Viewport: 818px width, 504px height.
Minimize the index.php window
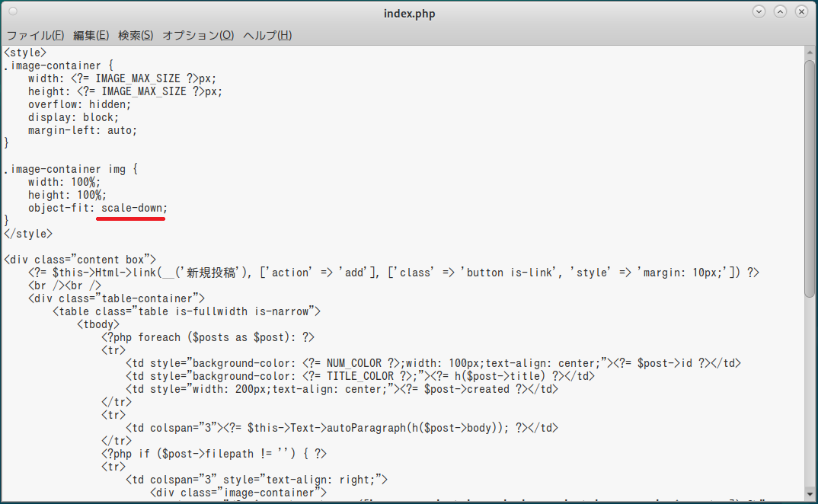pyautogui.click(x=759, y=12)
